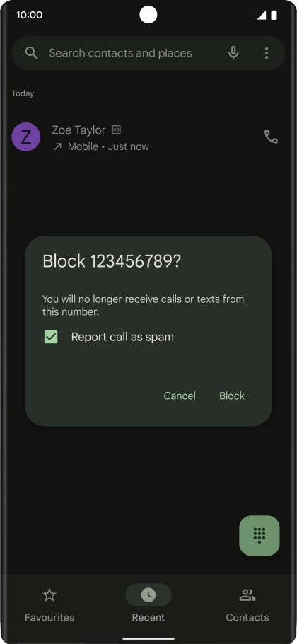Select the Recent clock icon
297x644 pixels.
[x=148, y=594]
